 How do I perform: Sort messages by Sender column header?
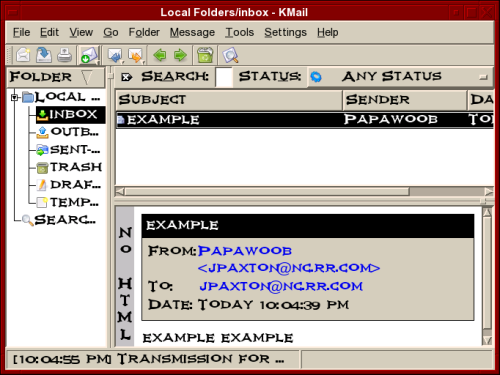coord(404,100)
